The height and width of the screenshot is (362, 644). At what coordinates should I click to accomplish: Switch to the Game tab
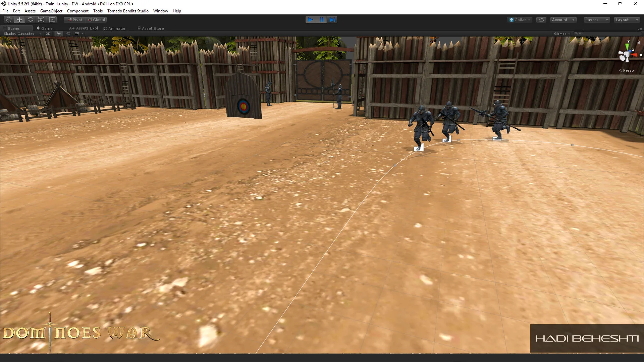coord(45,28)
